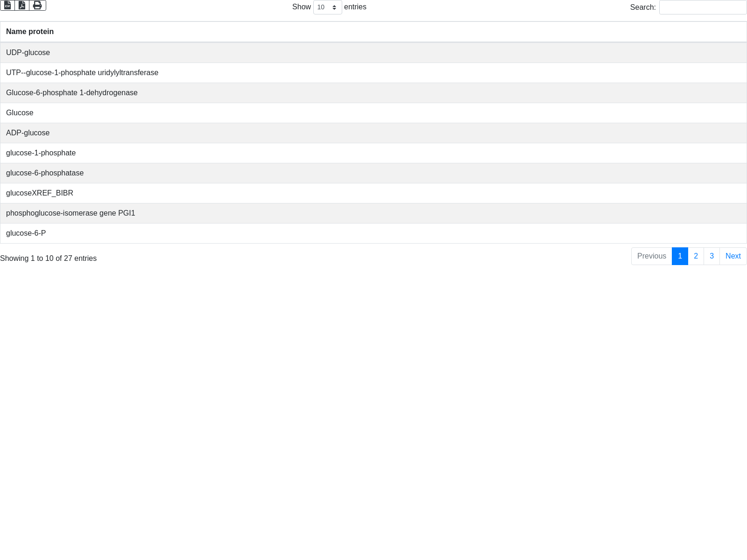This screenshot has width=747, height=560.
Task: Select current page 1 button
Action: point(680,256)
